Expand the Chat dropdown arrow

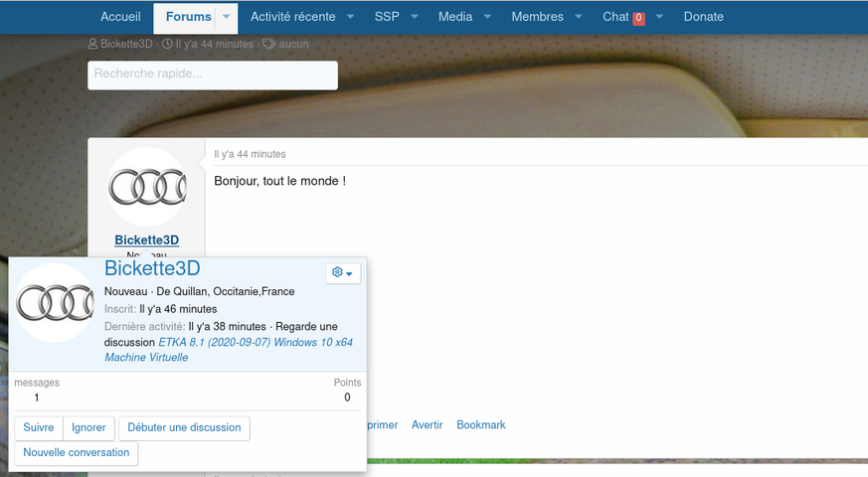(659, 17)
